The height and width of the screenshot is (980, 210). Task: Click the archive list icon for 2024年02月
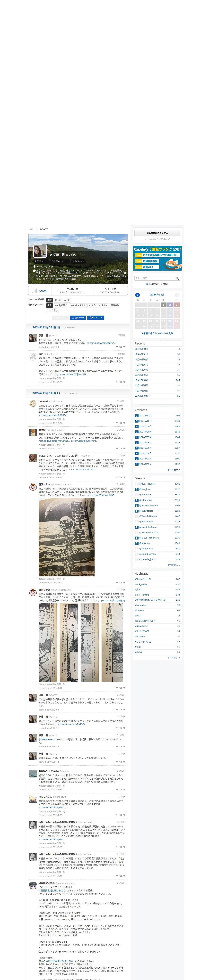tap(136, 464)
